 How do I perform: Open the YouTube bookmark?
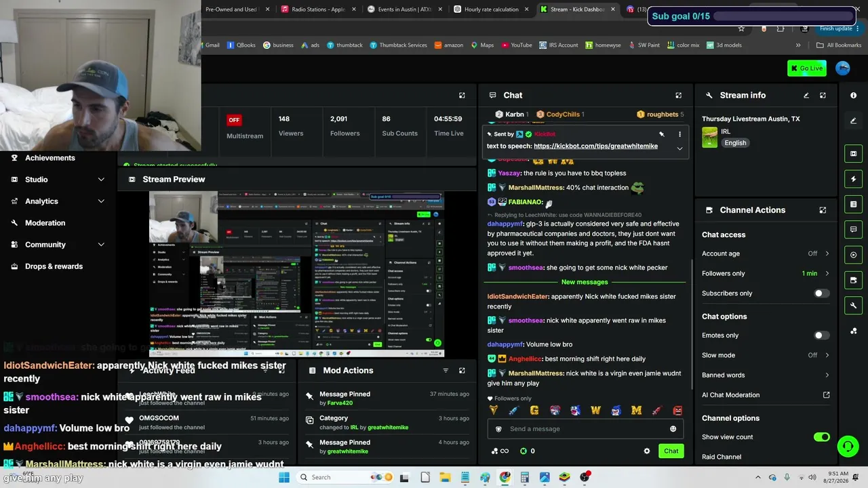coord(517,45)
